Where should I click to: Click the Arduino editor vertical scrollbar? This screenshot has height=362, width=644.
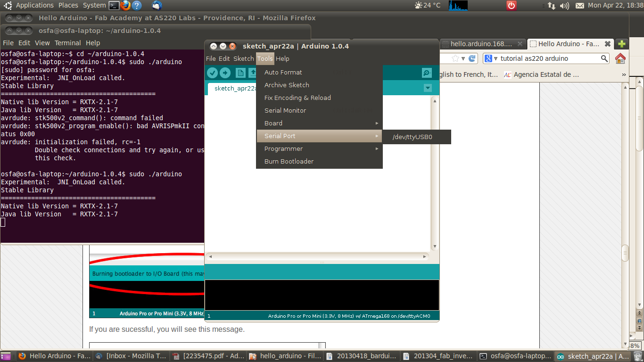tap(435, 173)
